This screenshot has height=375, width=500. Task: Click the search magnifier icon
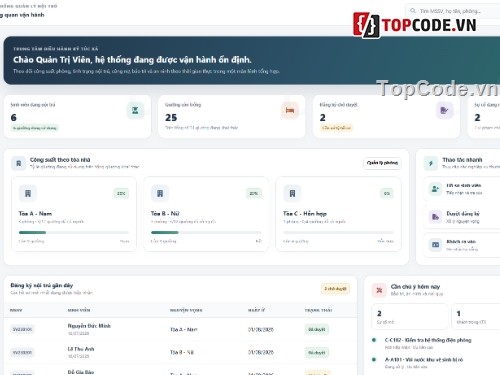click(x=413, y=11)
